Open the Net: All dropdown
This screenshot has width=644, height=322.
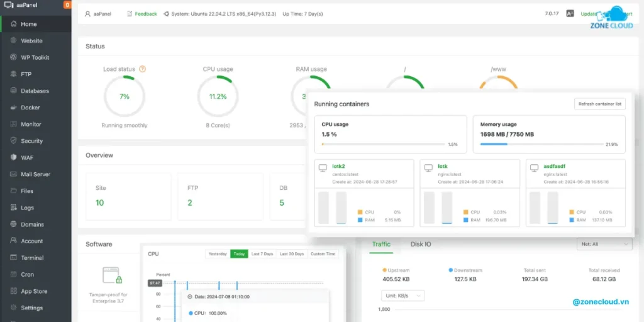pyautogui.click(x=604, y=244)
